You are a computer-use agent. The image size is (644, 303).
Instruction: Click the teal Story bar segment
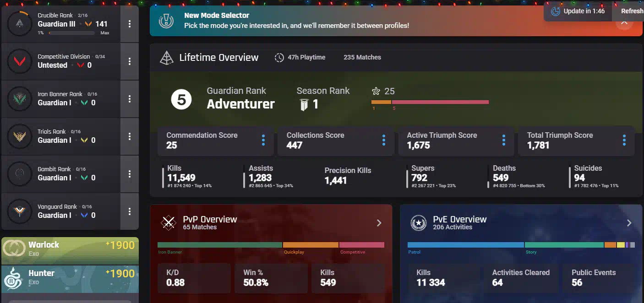(564, 245)
